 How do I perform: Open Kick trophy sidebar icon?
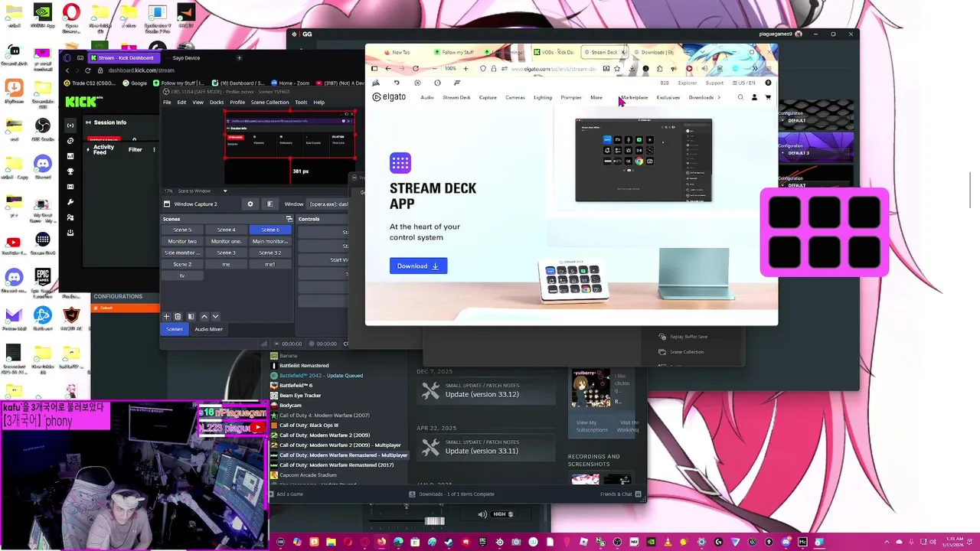70,171
